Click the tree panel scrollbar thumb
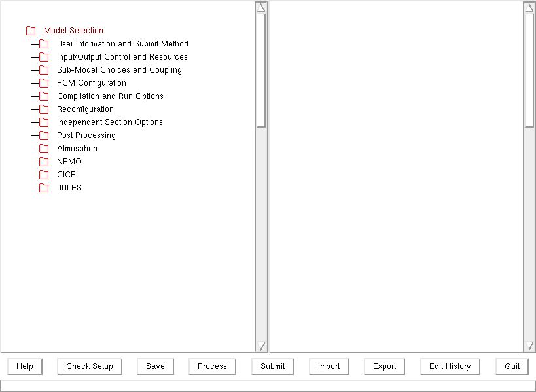The width and height of the screenshot is (536, 392). [x=261, y=70]
